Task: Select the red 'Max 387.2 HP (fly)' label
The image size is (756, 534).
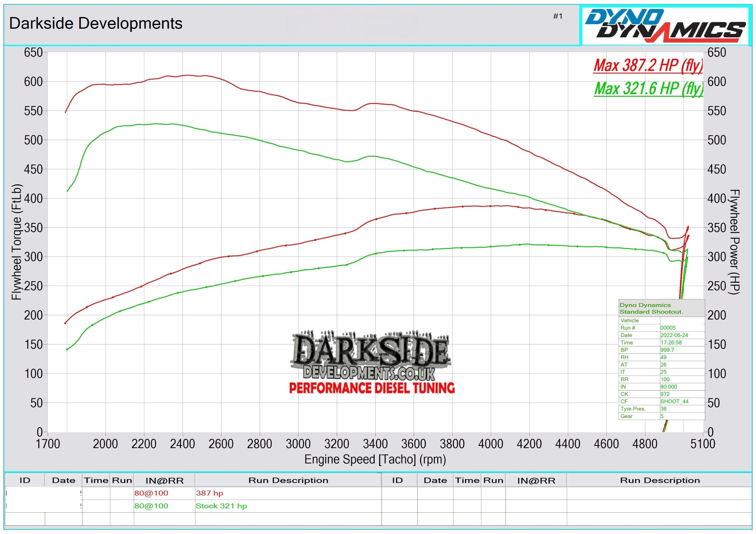Action: (x=648, y=65)
